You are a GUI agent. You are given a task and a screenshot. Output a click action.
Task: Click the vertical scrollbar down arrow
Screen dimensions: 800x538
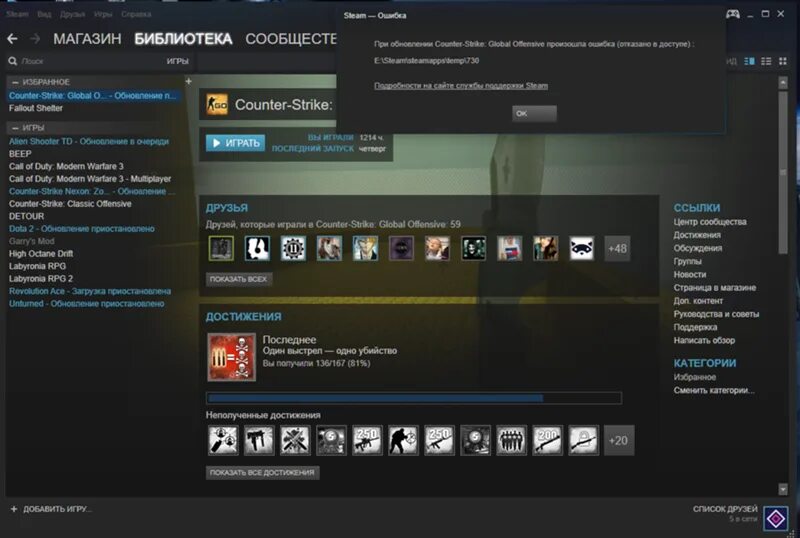[x=783, y=489]
